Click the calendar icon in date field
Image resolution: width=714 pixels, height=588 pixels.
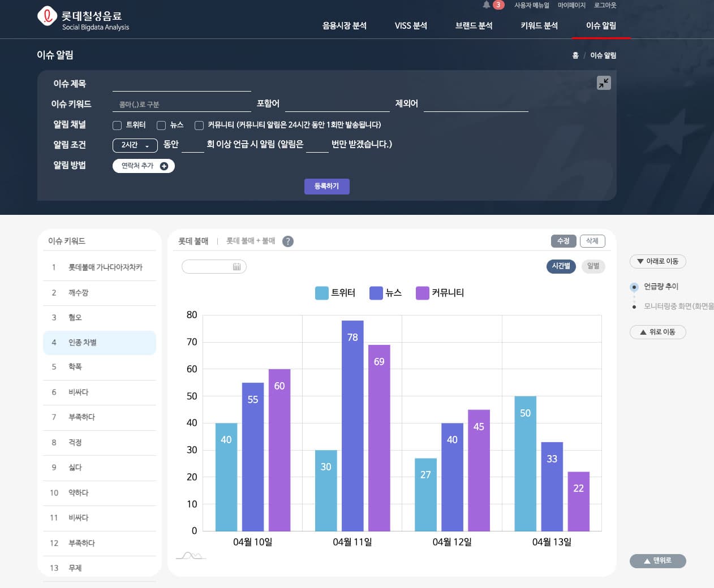pos(236,267)
